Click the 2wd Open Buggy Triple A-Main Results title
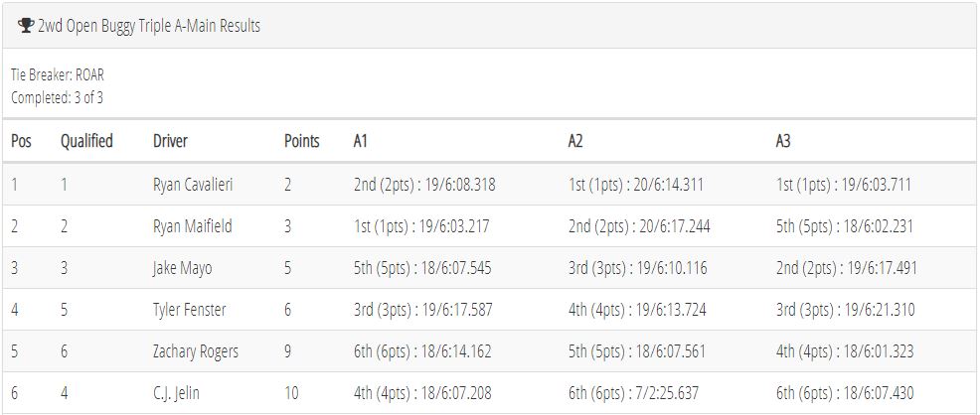Viewport: 980px width, 415px height. [149, 26]
